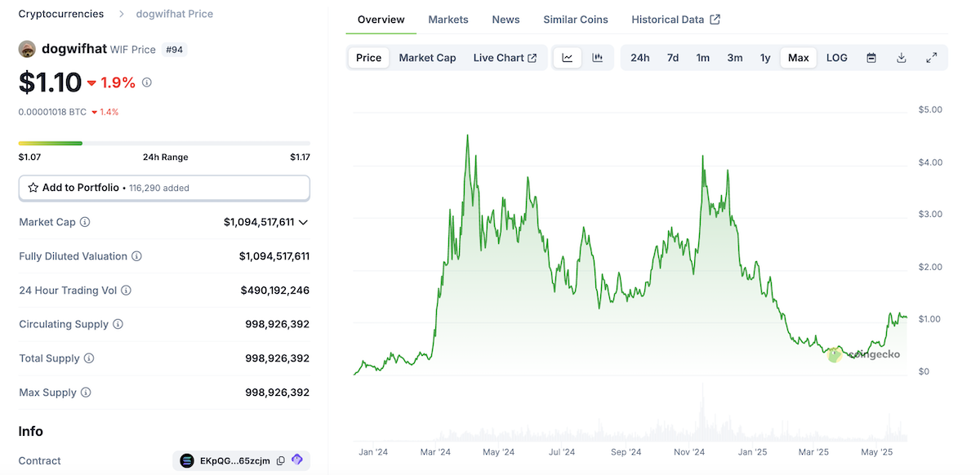Open the Overview tab
The height and width of the screenshot is (475, 980).
pyautogui.click(x=381, y=20)
